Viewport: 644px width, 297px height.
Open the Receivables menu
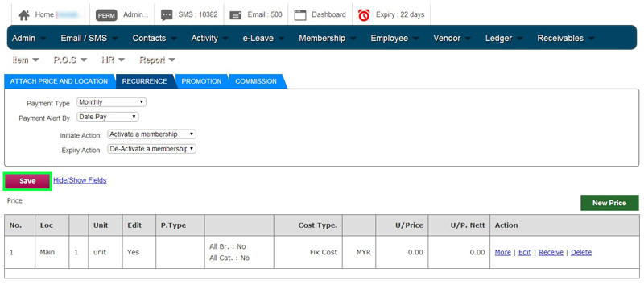(x=566, y=38)
